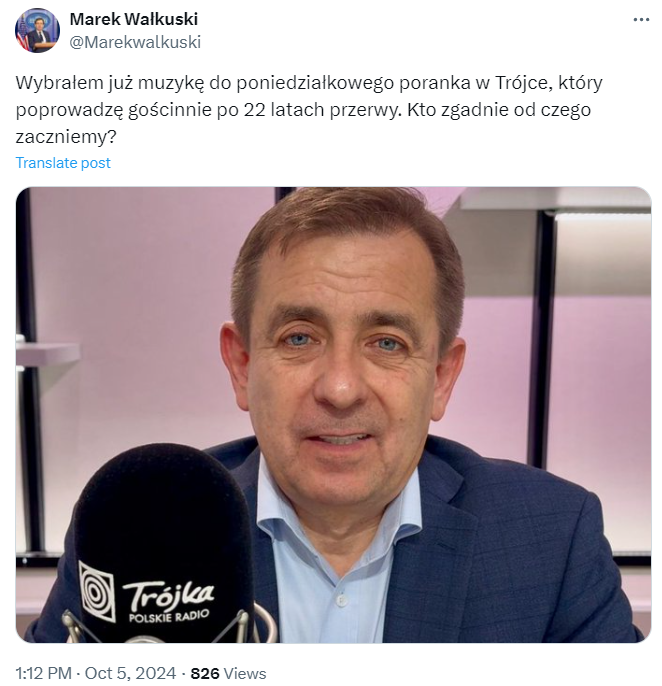Open the Marek Wałkuski display name

click(x=133, y=19)
